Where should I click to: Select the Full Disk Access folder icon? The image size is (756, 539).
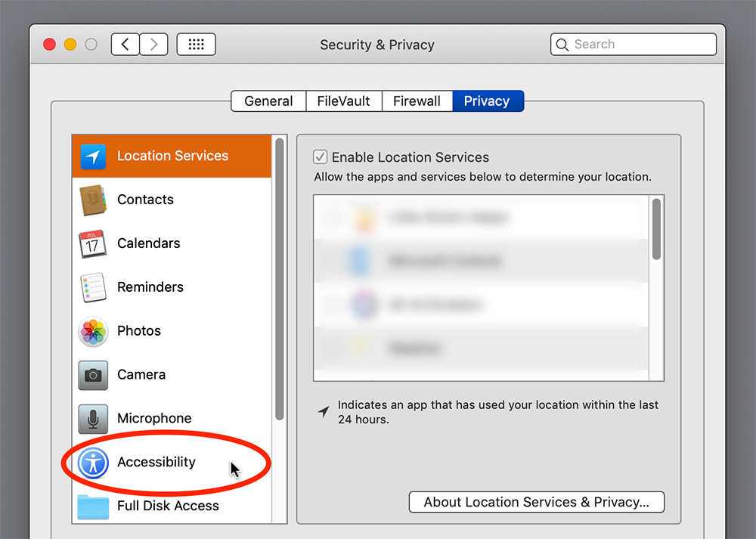pyautogui.click(x=93, y=506)
